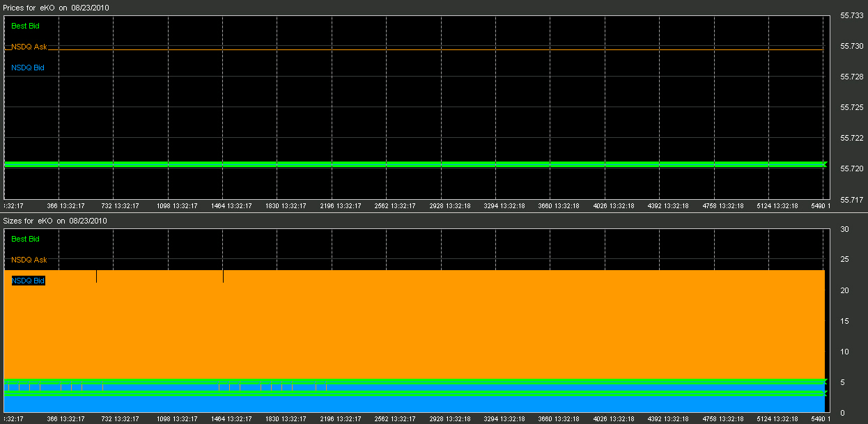Select NSDQ Ask legend in Sizes chart

[x=29, y=260]
